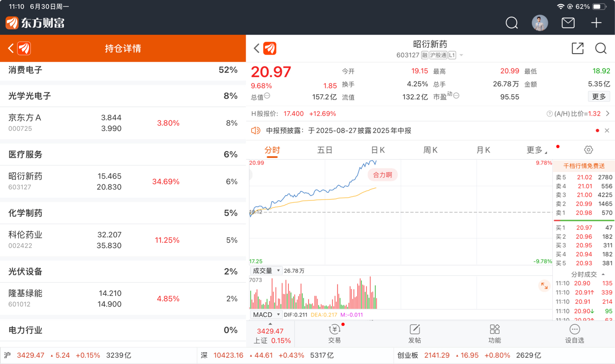Click the 东方财富 logo
The width and height of the screenshot is (615, 364).
point(35,23)
